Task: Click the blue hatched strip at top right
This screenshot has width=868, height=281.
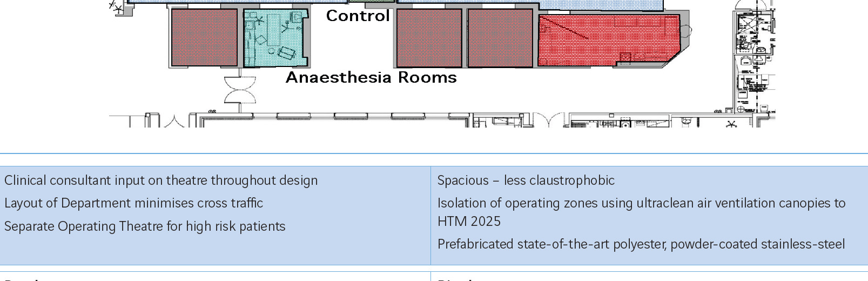Action: (601, 4)
